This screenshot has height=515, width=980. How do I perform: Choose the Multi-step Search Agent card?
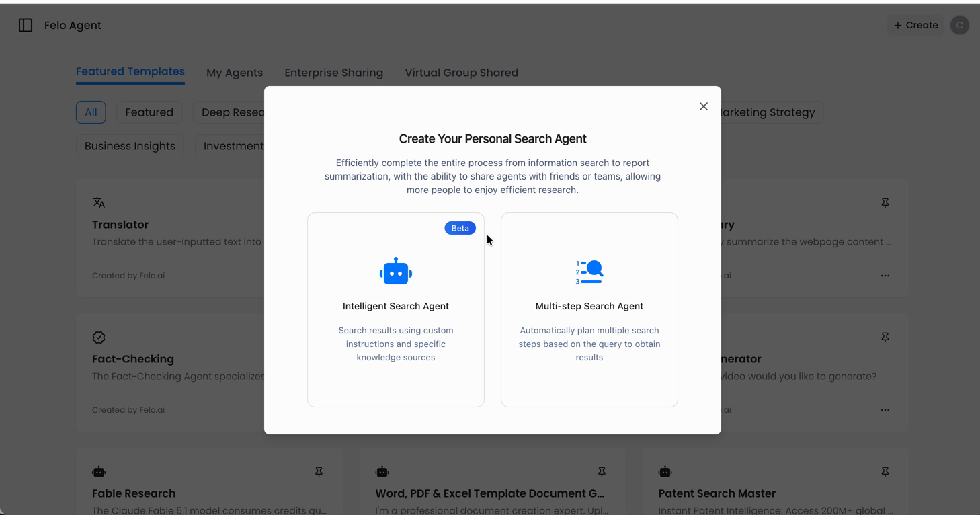[x=589, y=310]
